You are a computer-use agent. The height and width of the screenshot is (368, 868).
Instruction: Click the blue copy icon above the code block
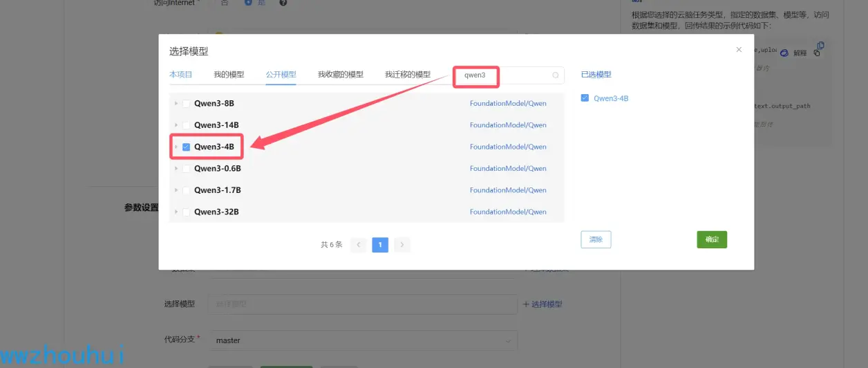coord(820,46)
